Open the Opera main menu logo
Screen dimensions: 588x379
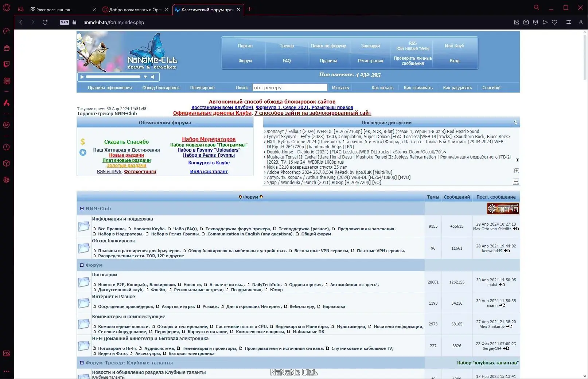click(x=7, y=8)
